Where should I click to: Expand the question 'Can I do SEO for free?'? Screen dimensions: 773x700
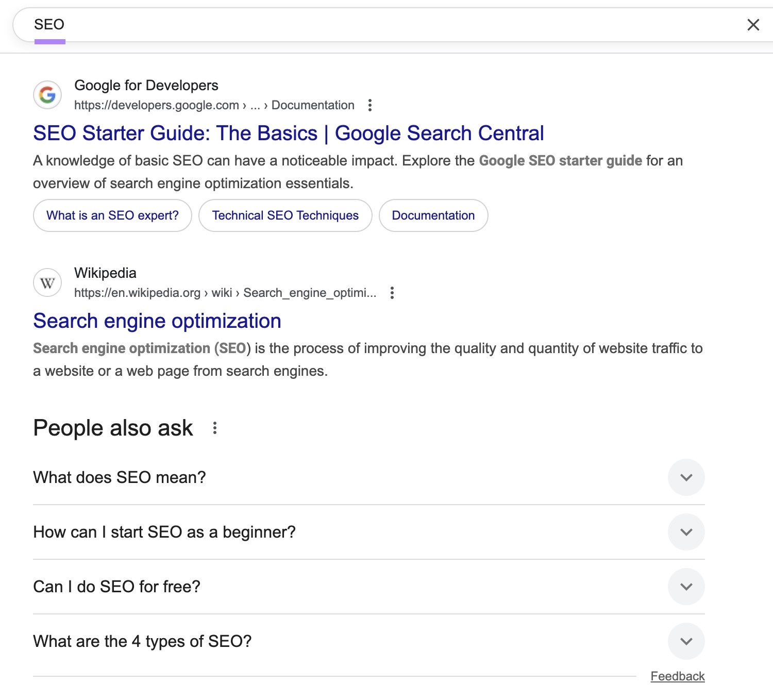tap(686, 587)
